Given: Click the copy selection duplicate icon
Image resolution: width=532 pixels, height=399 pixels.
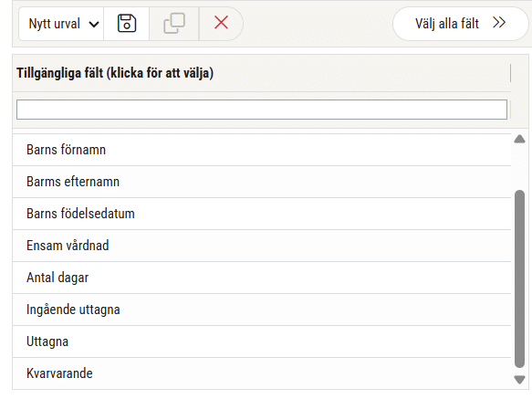Looking at the screenshot, I should pyautogui.click(x=174, y=24).
